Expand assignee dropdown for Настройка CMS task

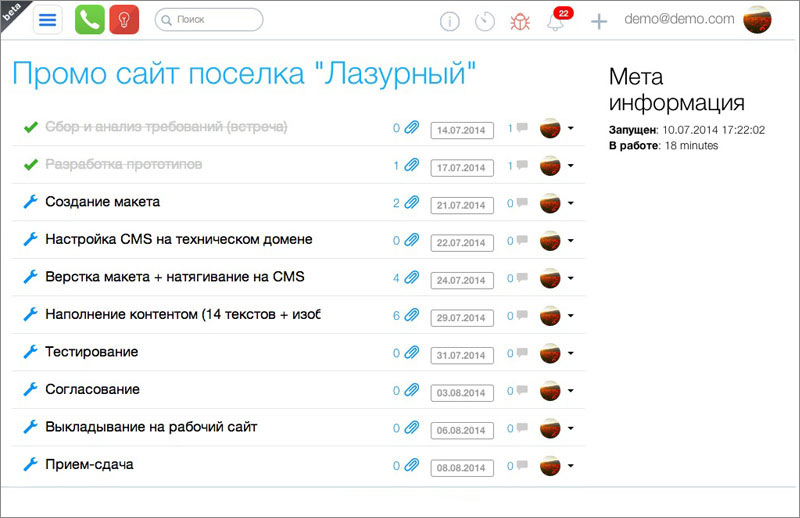tap(570, 241)
